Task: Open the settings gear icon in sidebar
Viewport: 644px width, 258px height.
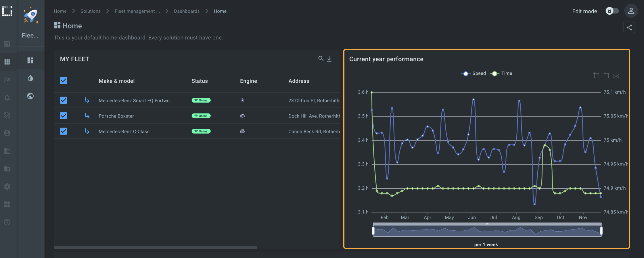Action: tap(7, 186)
